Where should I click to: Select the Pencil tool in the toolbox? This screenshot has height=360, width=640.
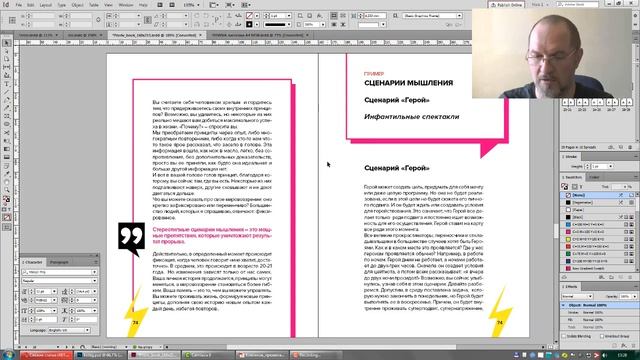7,108
